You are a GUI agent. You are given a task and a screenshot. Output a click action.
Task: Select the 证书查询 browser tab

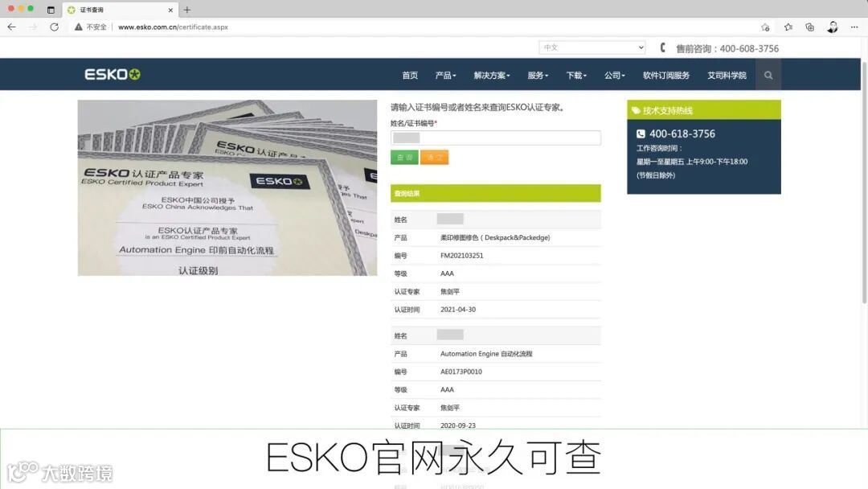pos(118,10)
